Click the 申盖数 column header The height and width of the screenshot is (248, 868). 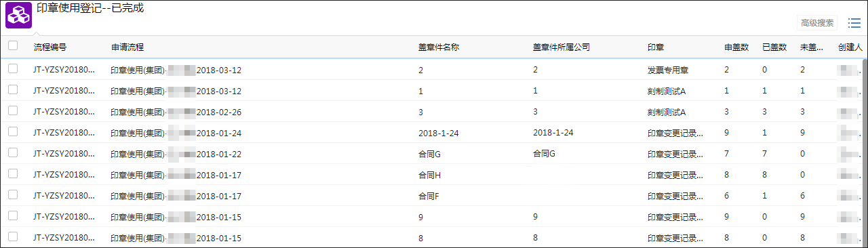pos(736,47)
